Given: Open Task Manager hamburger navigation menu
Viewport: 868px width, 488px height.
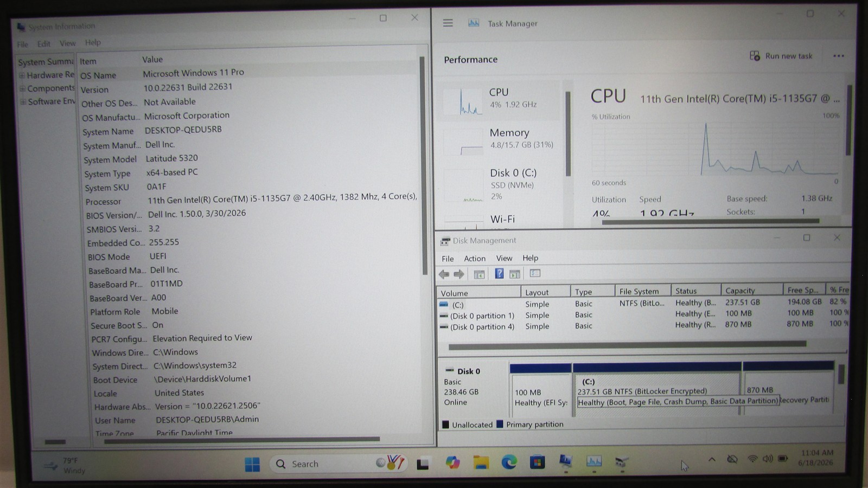Looking at the screenshot, I should tap(448, 23).
